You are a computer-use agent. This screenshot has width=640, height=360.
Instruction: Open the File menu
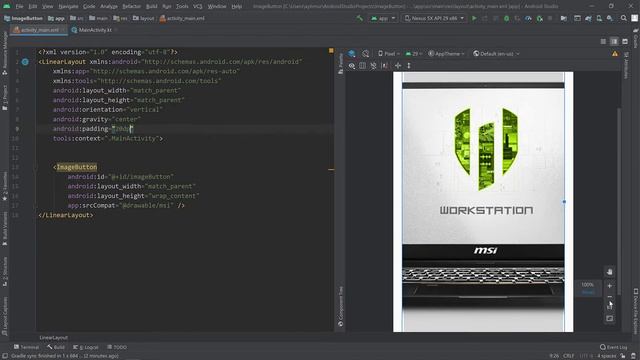(x=19, y=7)
